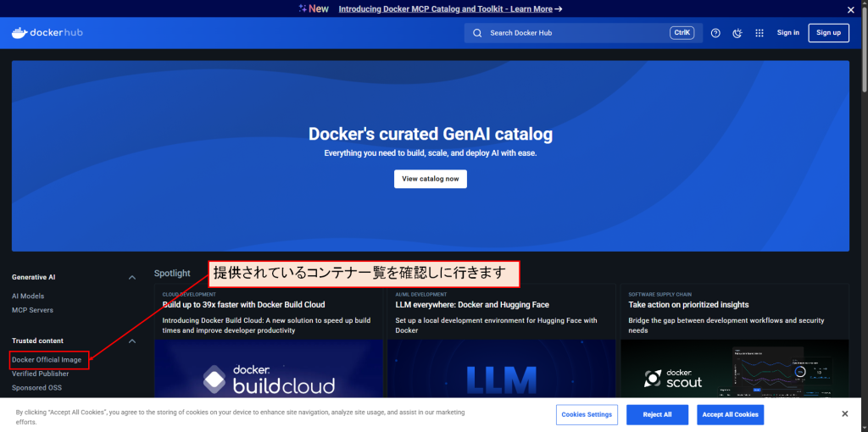Viewport: 868px width, 432px height.
Task: Select Sponsored OSS filter
Action: (x=36, y=387)
